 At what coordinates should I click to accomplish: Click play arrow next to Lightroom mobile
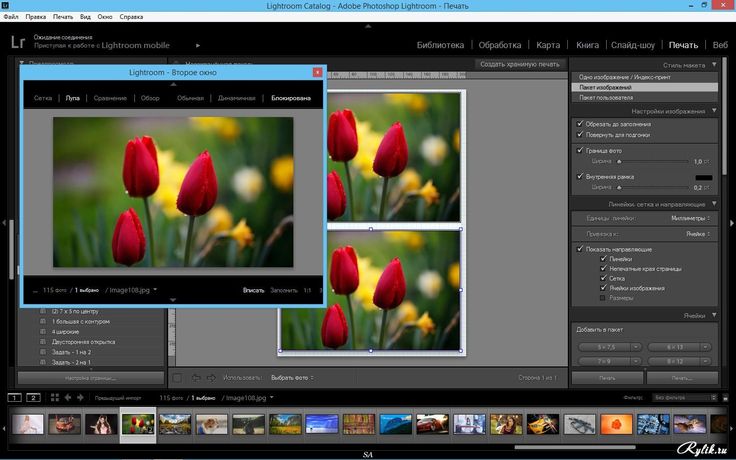(x=198, y=46)
